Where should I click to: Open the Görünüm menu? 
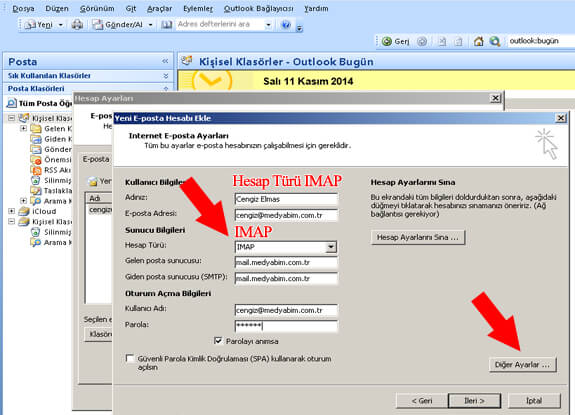[x=97, y=8]
